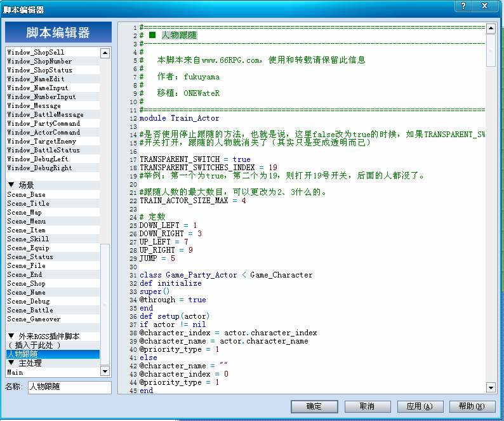This screenshot has width=504, height=421.
Task: Select Window_DebugLeft script
Action: coord(53,159)
